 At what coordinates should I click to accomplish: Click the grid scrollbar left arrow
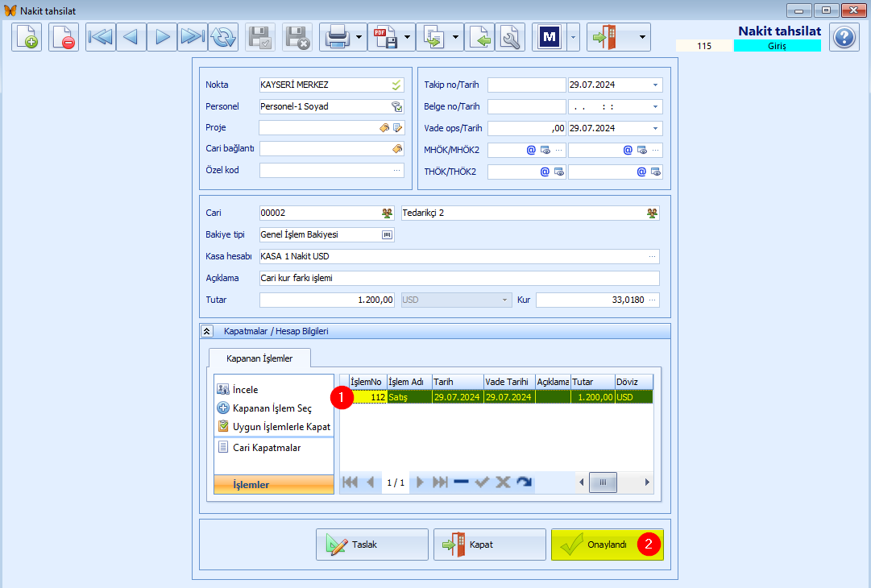click(x=582, y=482)
